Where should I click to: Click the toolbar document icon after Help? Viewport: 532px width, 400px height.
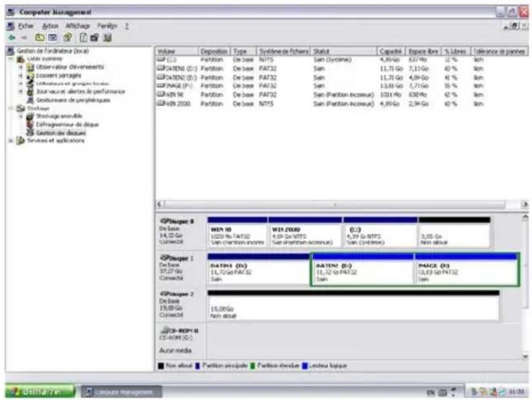pyautogui.click(x=83, y=37)
